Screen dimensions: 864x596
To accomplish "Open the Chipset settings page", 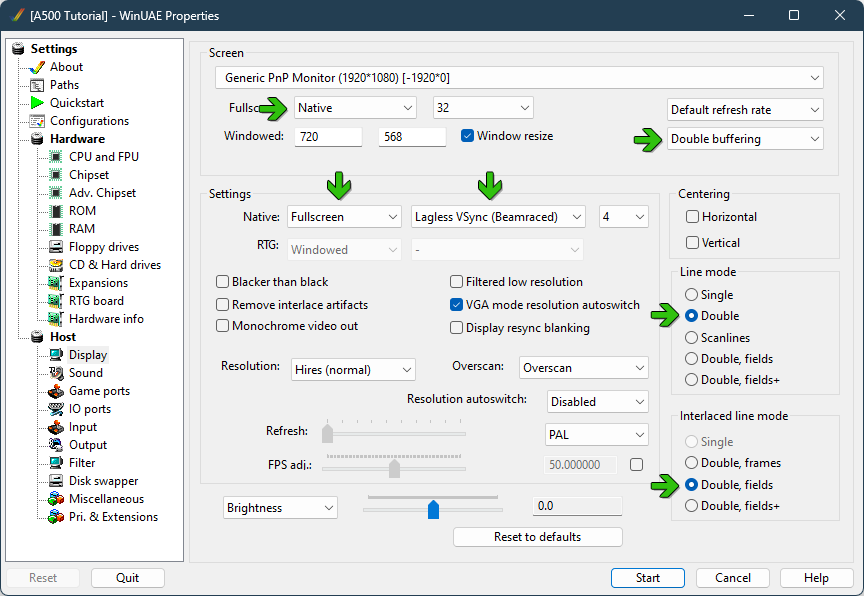I will pos(89,175).
